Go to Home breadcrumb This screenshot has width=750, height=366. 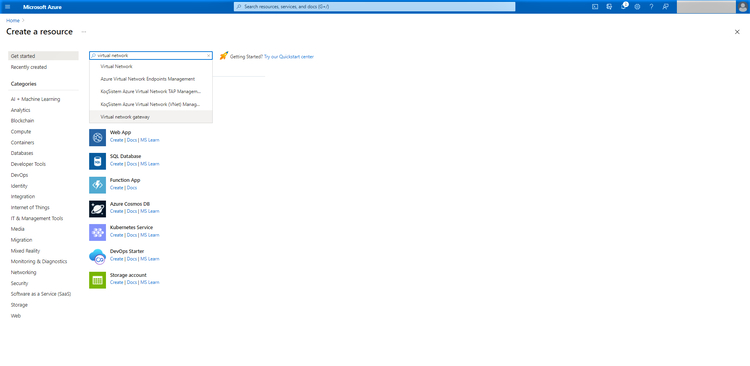pos(13,21)
